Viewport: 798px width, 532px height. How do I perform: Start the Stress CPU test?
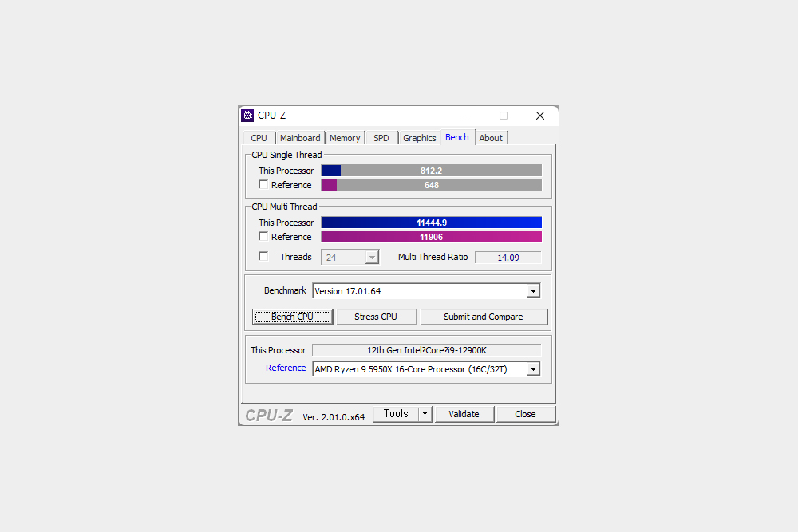376,317
